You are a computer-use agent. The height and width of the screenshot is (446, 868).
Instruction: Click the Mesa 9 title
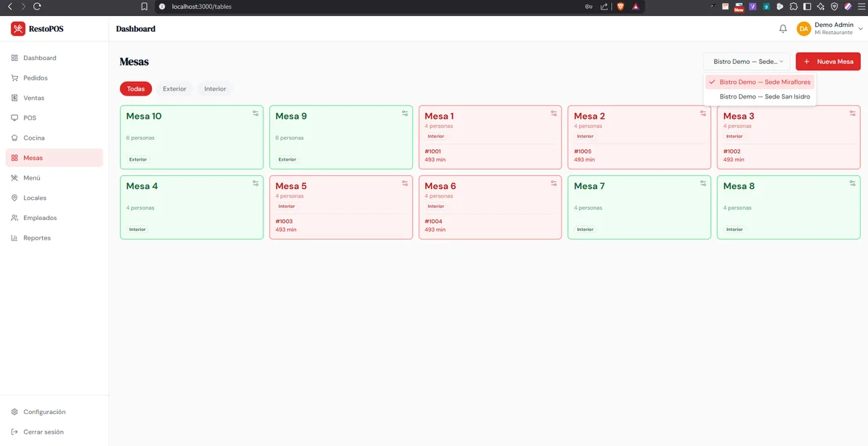point(292,116)
